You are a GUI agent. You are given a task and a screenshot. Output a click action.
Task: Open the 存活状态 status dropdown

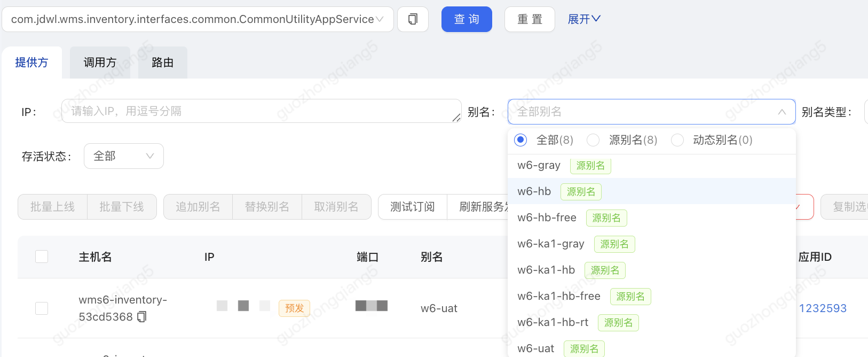(123, 156)
